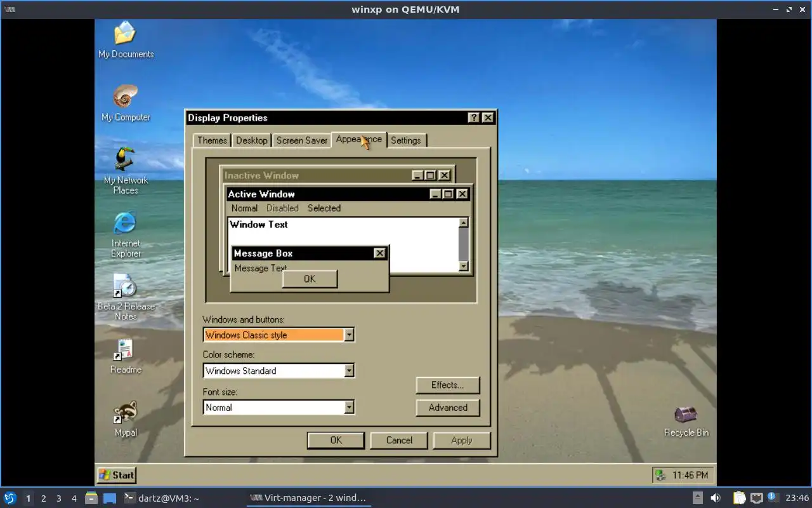Click the preview window scrollbar up arrow

click(x=464, y=222)
